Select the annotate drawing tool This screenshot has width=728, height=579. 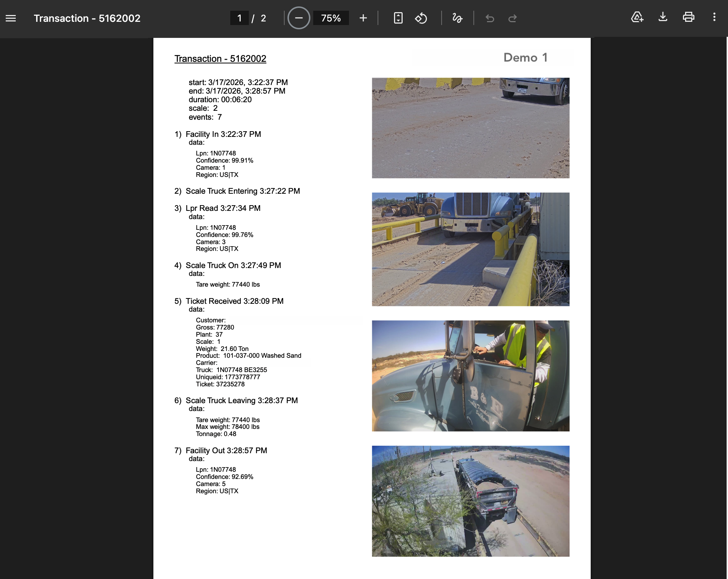coord(457,18)
